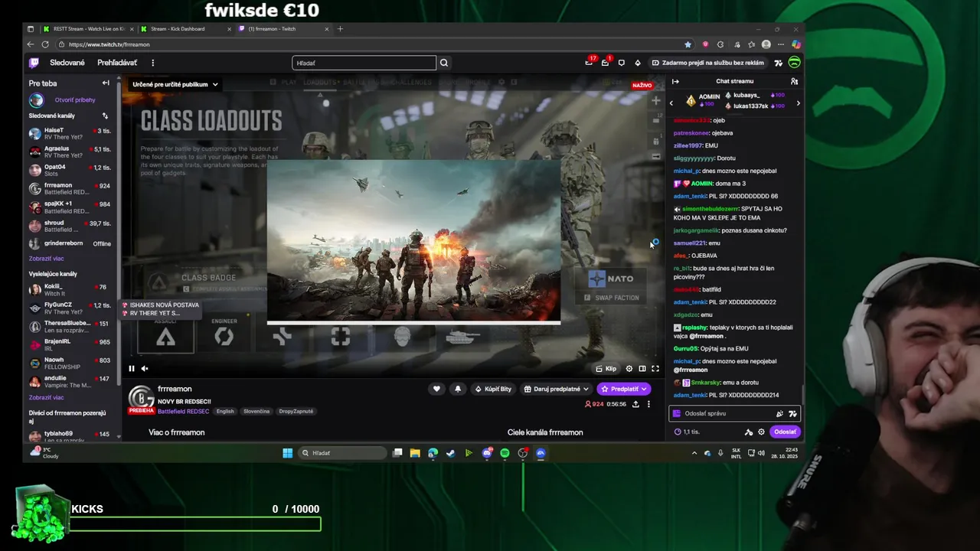Open the user avatar menu in Twitch header
The width and height of the screenshot is (980, 551).
[x=794, y=63]
